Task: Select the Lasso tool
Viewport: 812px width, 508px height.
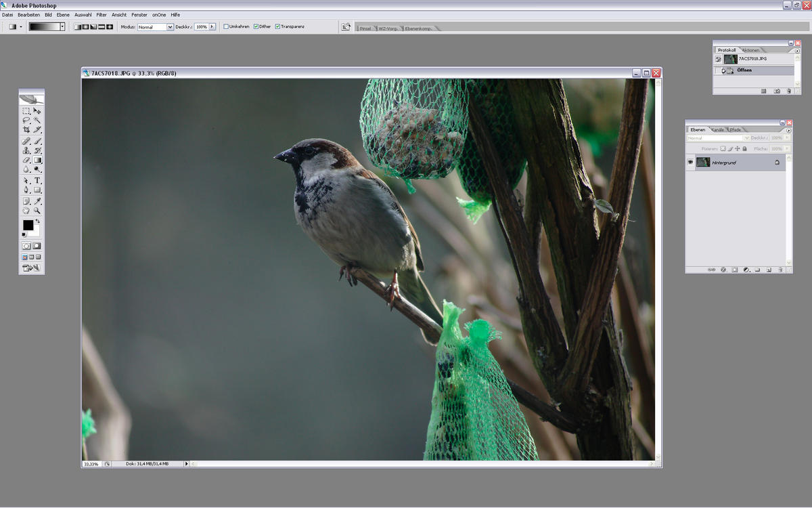Action: tap(26, 120)
